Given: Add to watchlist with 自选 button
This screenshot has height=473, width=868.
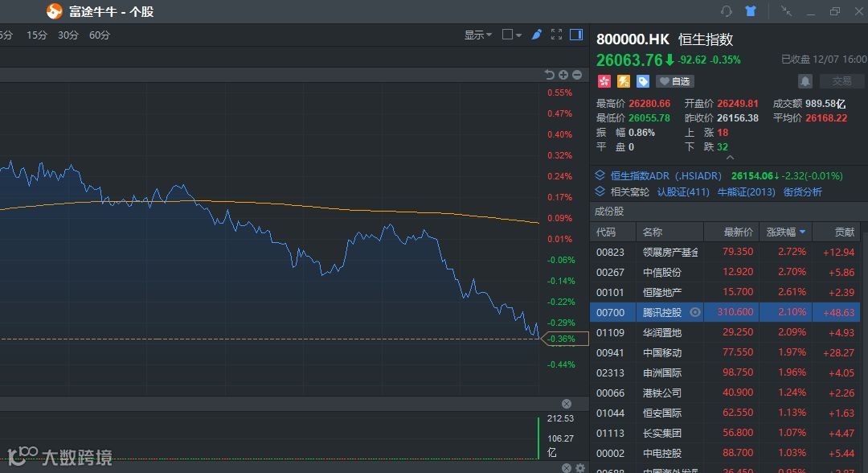Looking at the screenshot, I should [x=675, y=81].
